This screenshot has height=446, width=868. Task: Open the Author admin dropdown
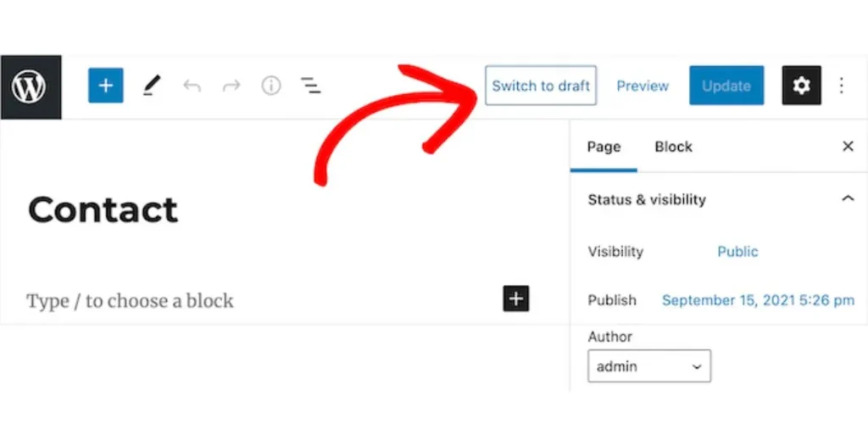click(649, 365)
